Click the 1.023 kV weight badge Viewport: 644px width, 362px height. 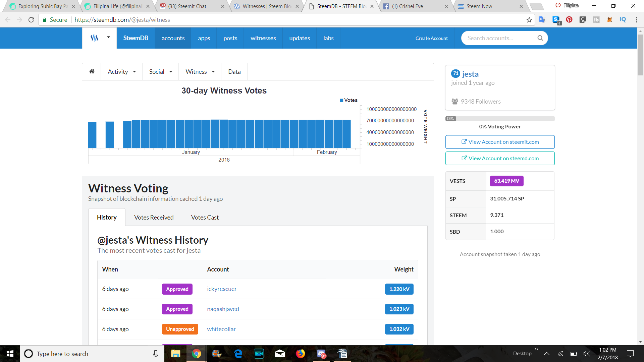399,309
